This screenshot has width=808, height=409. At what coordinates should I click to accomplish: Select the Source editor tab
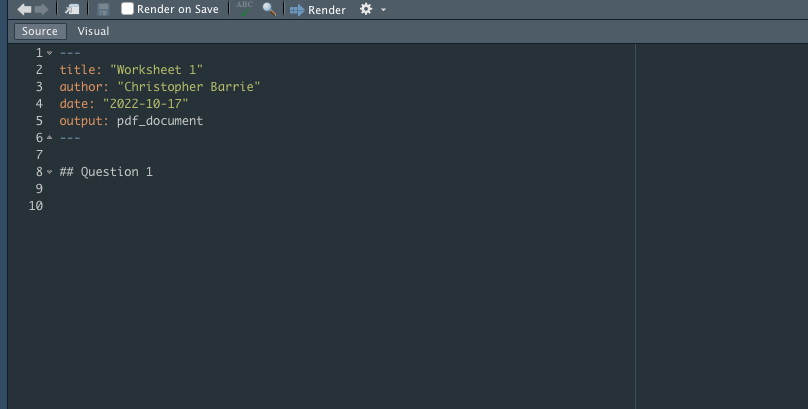click(40, 31)
